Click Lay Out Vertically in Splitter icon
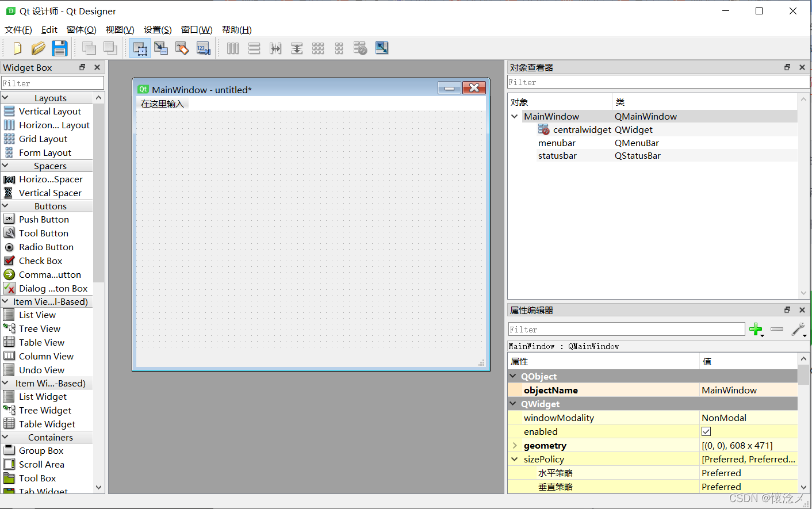The image size is (812, 509). [297, 48]
